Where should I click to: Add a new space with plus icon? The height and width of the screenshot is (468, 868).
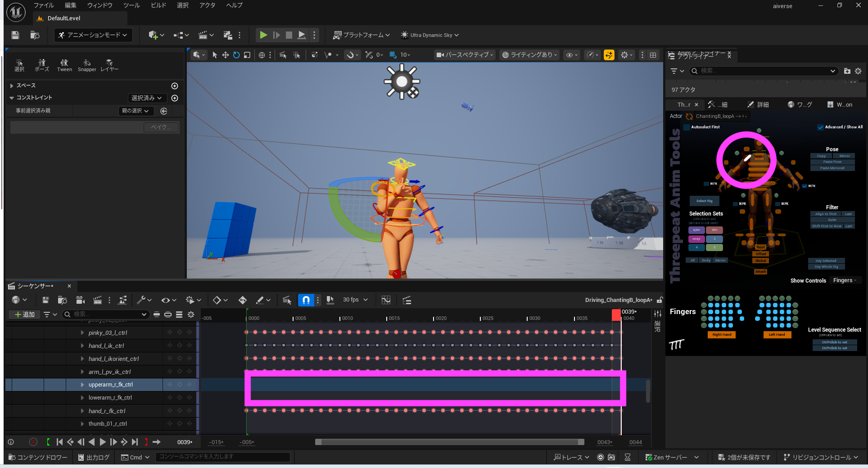point(175,86)
